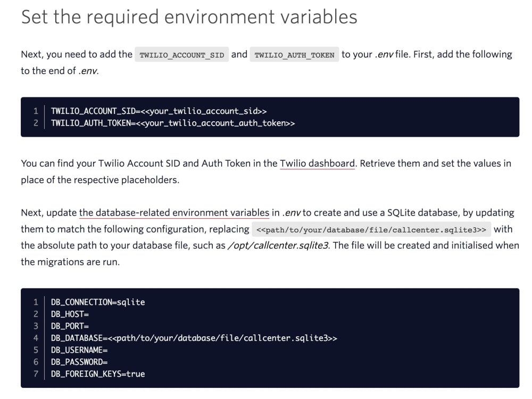Open the database-related environment variables link
The height and width of the screenshot is (399, 532).
click(x=174, y=212)
